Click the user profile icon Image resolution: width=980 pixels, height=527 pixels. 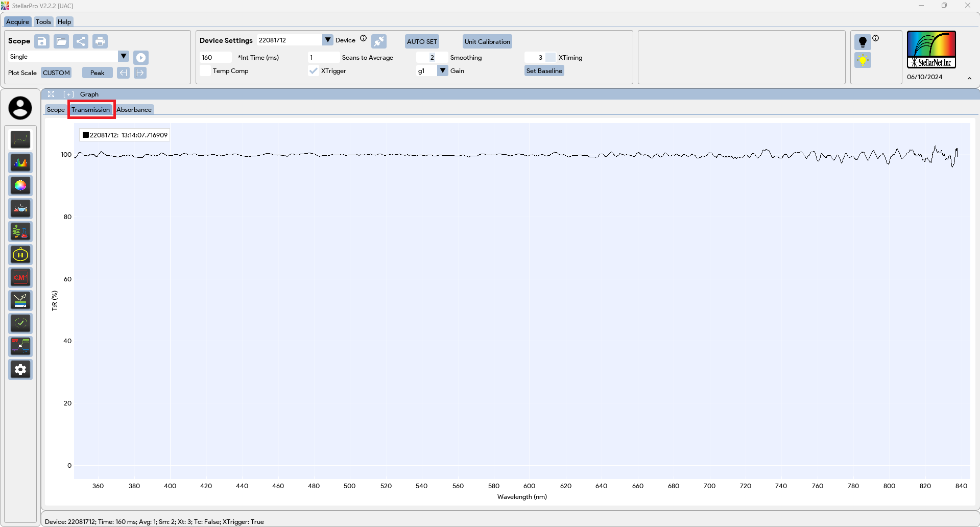point(20,108)
